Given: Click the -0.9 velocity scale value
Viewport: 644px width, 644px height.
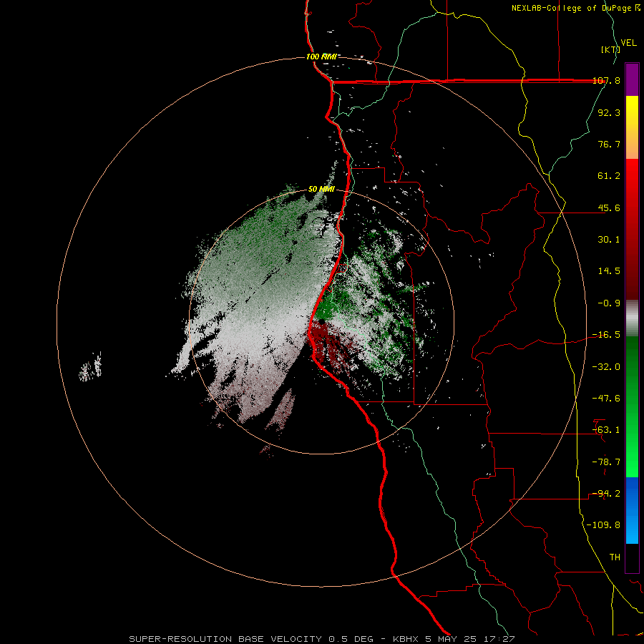Looking at the screenshot, I should point(609,303).
